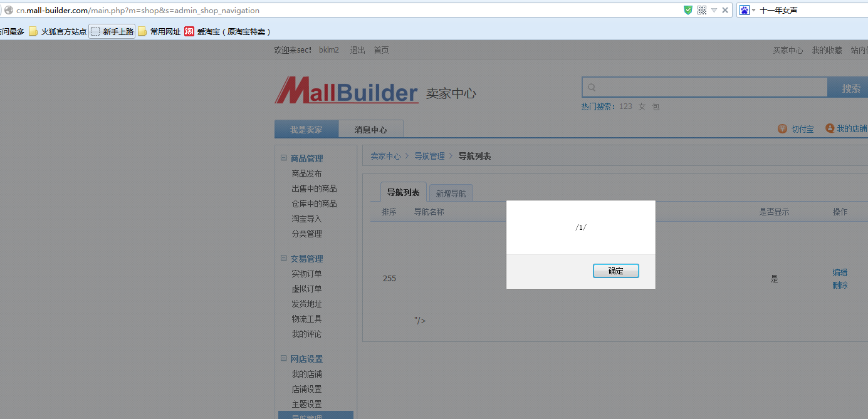The height and width of the screenshot is (419, 868).
Task: Open the address bar history dropdown arrow
Action: (x=714, y=10)
